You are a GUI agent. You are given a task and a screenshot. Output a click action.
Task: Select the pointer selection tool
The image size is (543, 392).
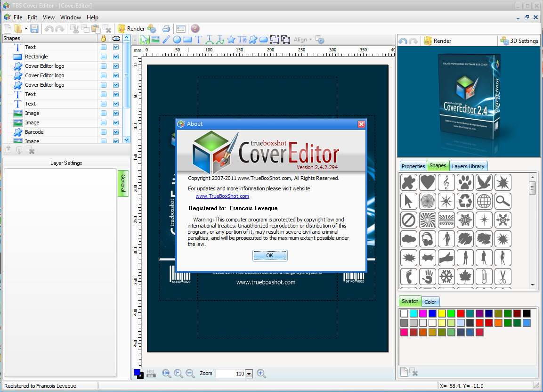145,40
